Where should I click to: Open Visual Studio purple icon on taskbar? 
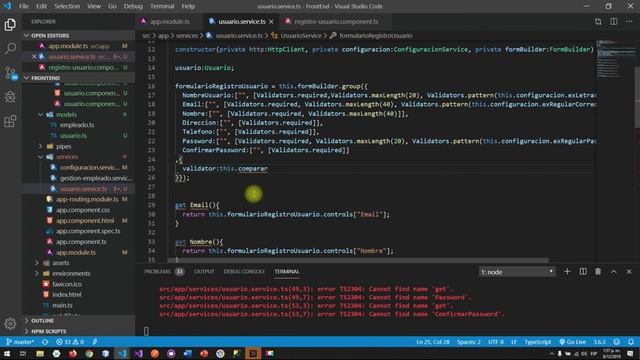coord(138,353)
